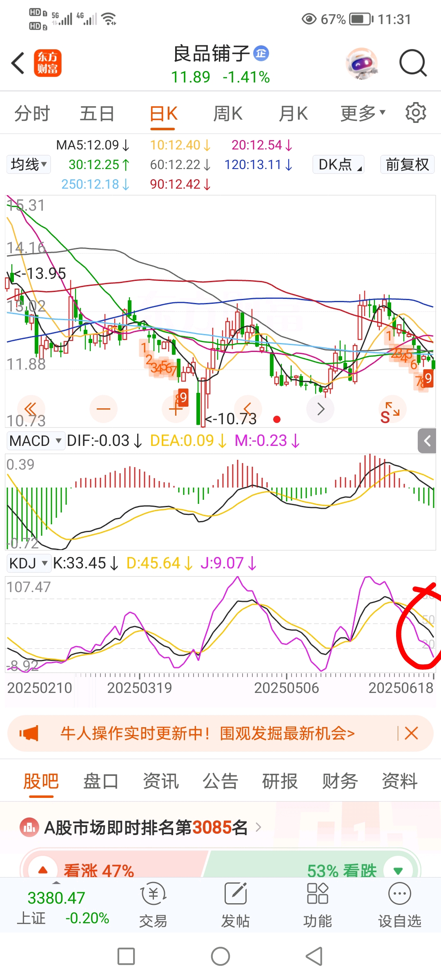Image resolution: width=441 pixels, height=980 pixels.
Task: Tap the 上证 3380.47 index ticker
Action: 63,908
